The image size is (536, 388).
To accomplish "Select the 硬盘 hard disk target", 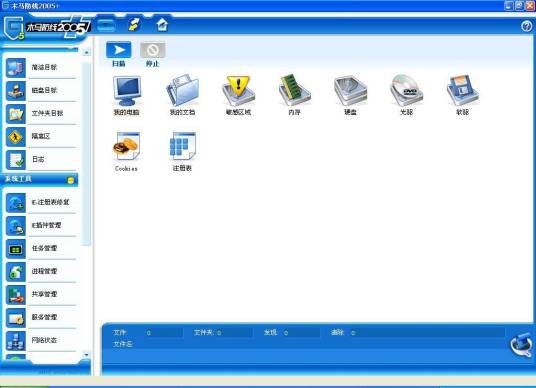I will coord(350,95).
